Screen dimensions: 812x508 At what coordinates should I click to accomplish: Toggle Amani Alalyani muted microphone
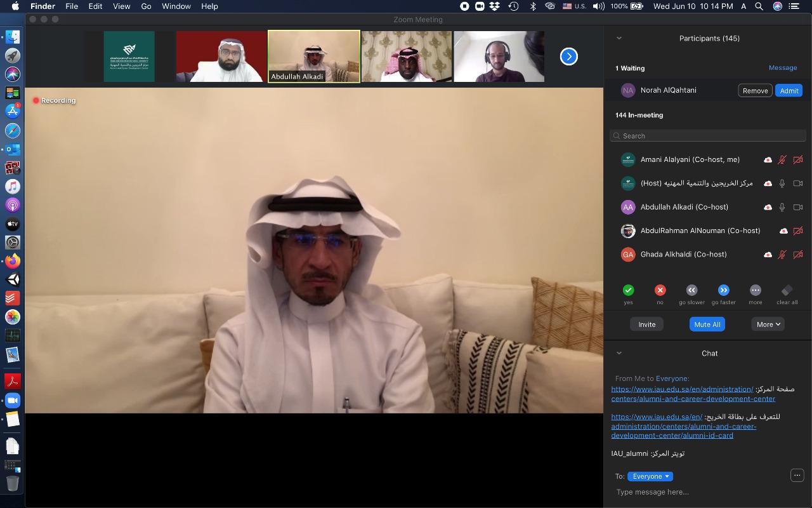point(782,160)
